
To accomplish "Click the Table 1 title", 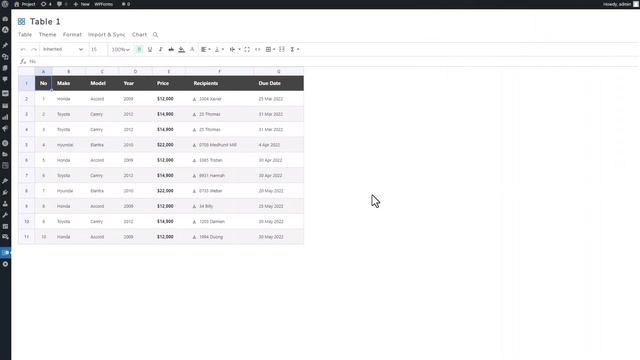I will pyautogui.click(x=45, y=22).
